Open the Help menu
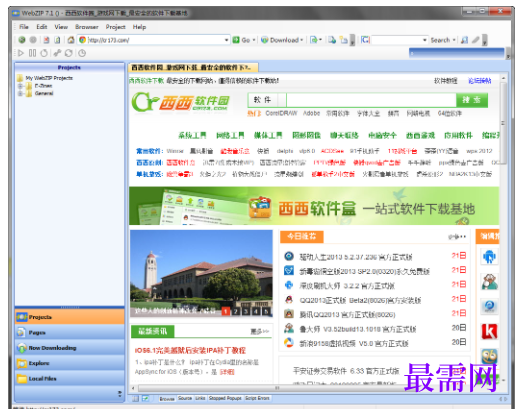Screen dimensions: 516x409 [139, 27]
